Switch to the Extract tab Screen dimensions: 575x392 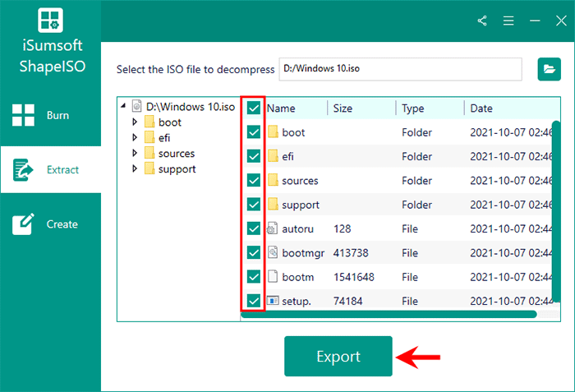click(x=51, y=169)
